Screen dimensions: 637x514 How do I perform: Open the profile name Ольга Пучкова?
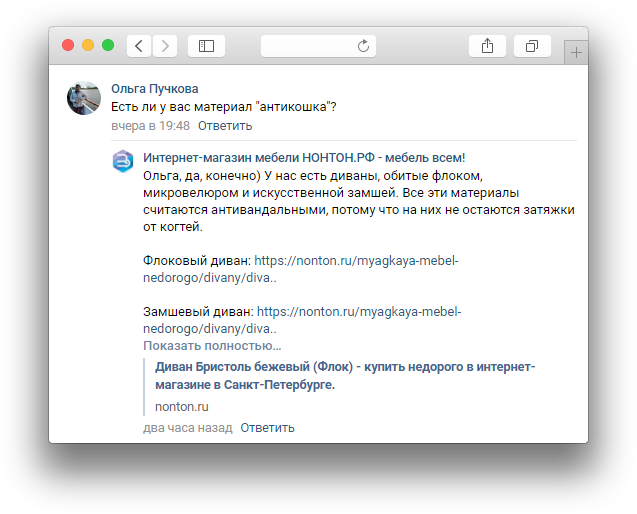(155, 89)
